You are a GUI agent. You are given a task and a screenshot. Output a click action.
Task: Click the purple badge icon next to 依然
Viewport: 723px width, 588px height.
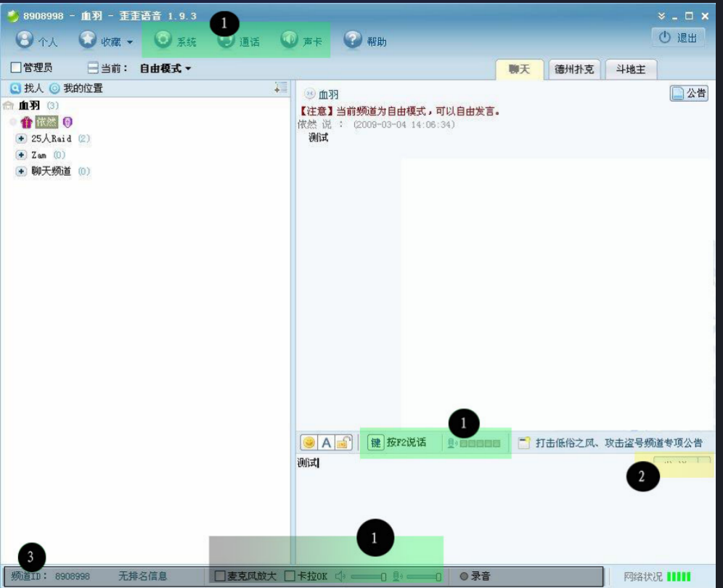pos(68,122)
